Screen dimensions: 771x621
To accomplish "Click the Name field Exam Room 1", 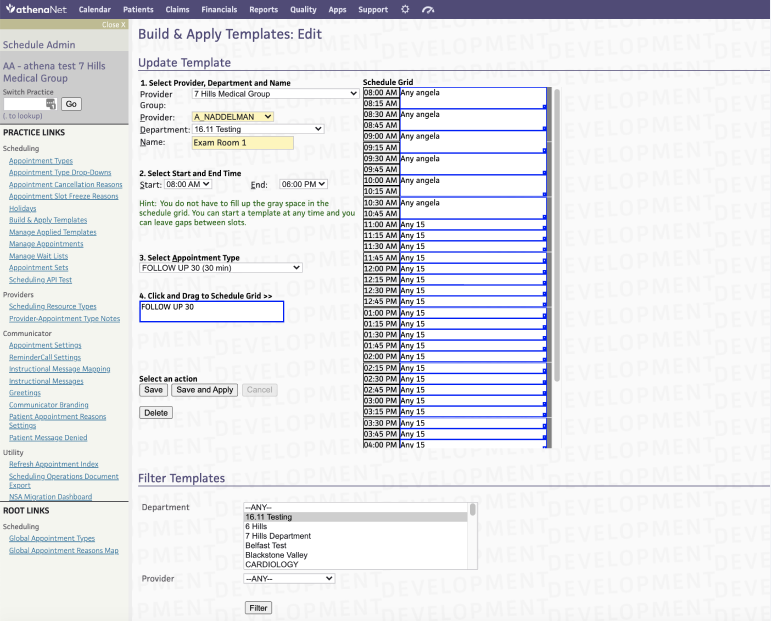I will (242, 143).
